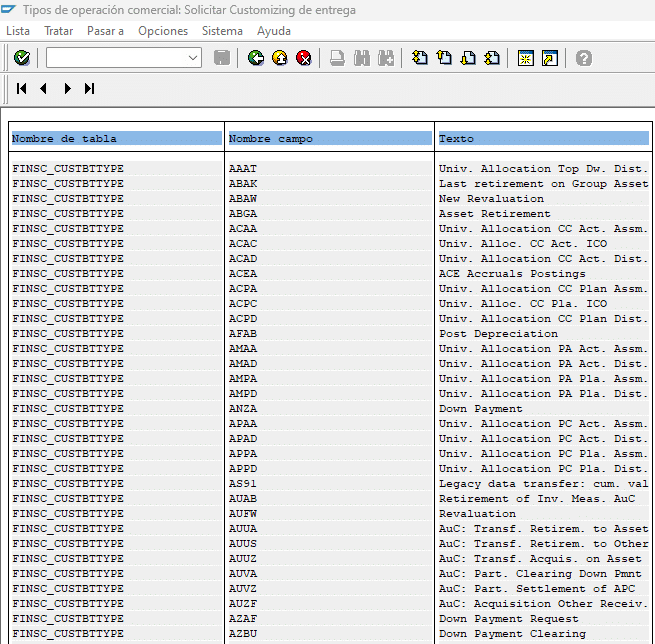
Task: Click the green Enter checkmark icon
Action: pos(22,59)
